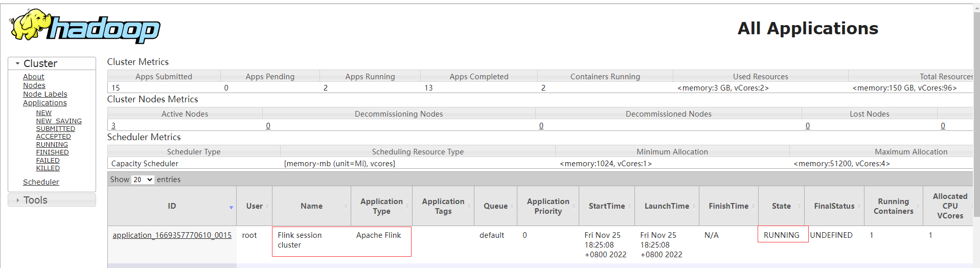Click the Active Nodes count 3
Image resolution: width=980 pixels, height=268 pixels.
tap(113, 126)
